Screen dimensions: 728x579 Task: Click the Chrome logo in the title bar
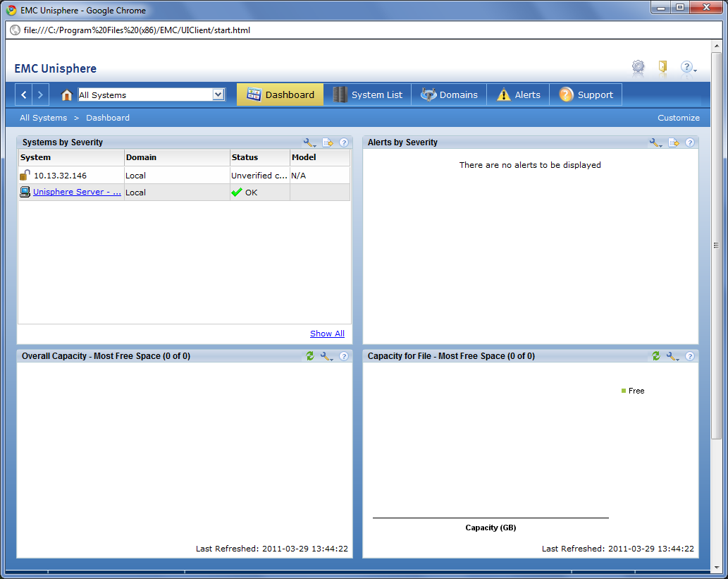coord(11,10)
